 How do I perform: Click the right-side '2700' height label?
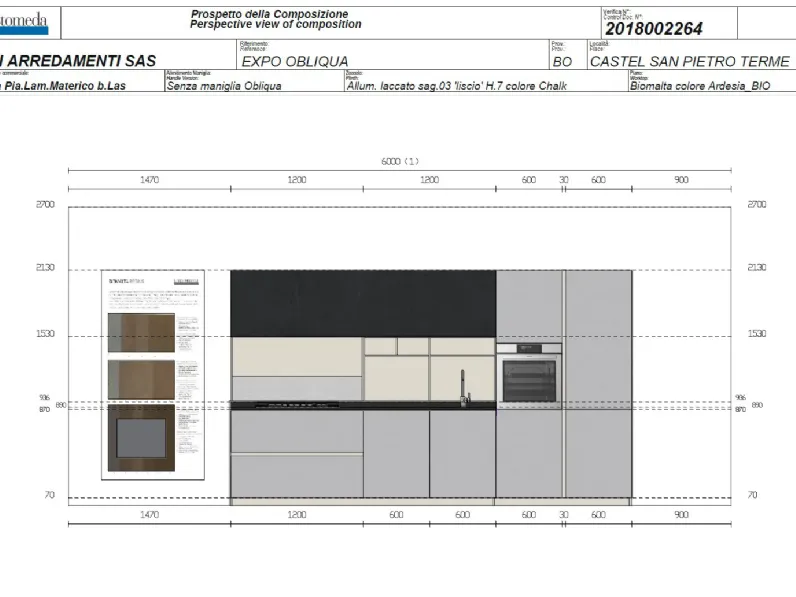pyautogui.click(x=756, y=205)
